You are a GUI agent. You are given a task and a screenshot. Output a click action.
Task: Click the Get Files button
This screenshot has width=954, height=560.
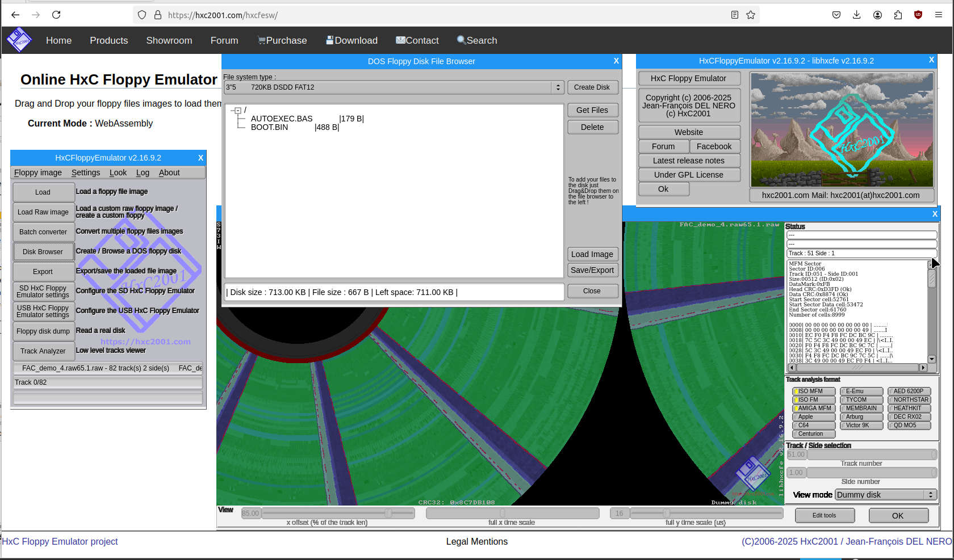593,110
